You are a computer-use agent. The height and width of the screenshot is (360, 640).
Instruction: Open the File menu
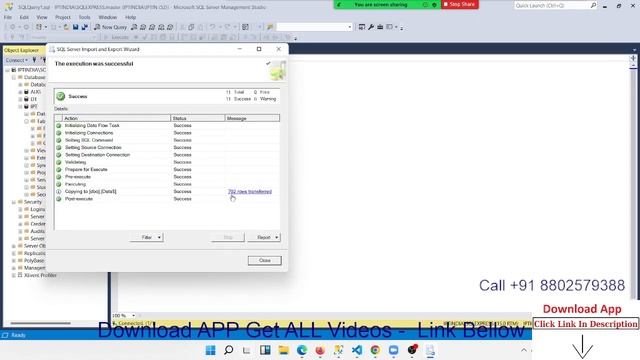[8, 17]
